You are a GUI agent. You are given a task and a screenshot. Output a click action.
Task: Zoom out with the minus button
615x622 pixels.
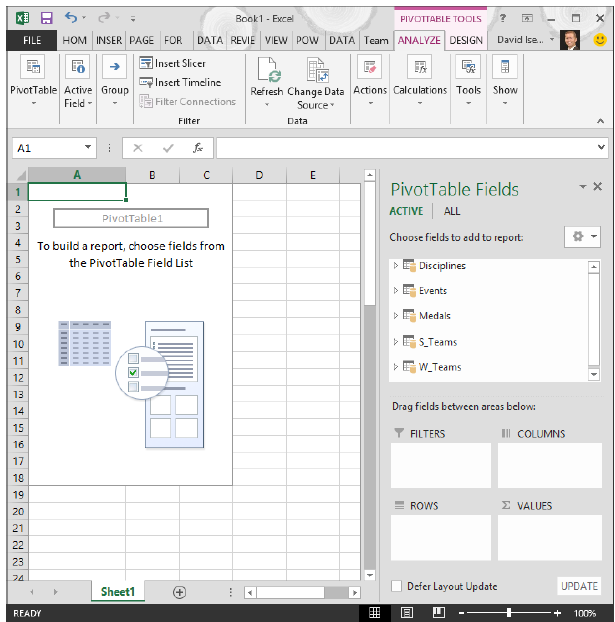(x=461, y=613)
